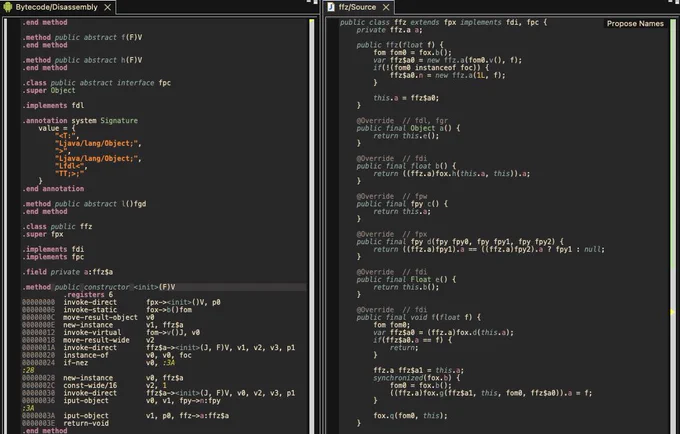Click 'public final Object a() {' line

[x=408, y=128]
